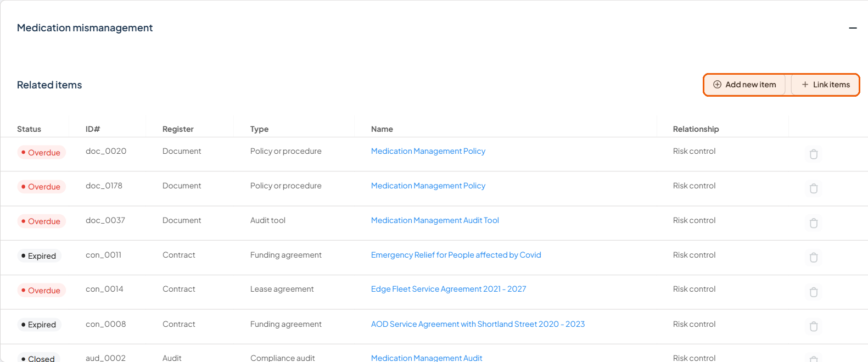Click the Name column header

click(382, 129)
